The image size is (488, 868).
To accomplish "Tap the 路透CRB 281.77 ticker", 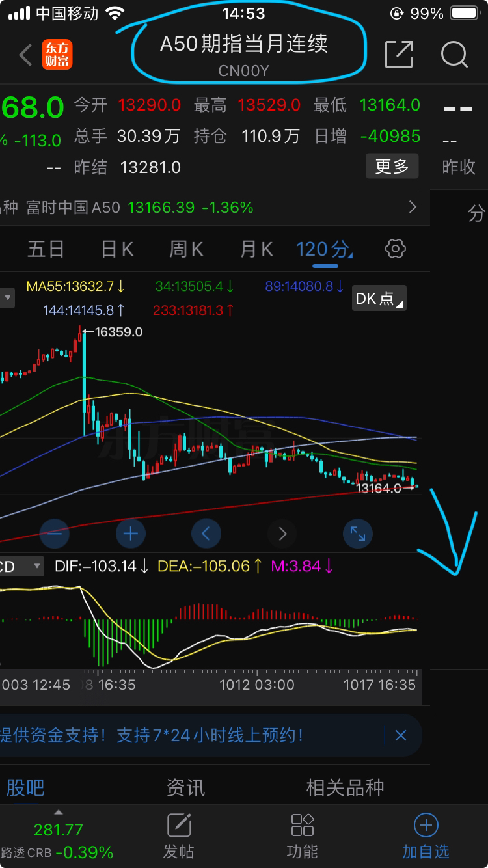I will tap(57, 841).
